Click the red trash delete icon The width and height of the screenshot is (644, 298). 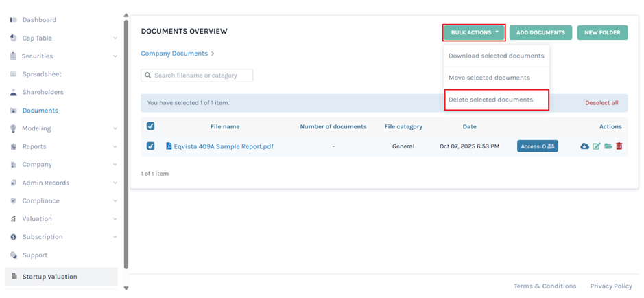tap(619, 146)
